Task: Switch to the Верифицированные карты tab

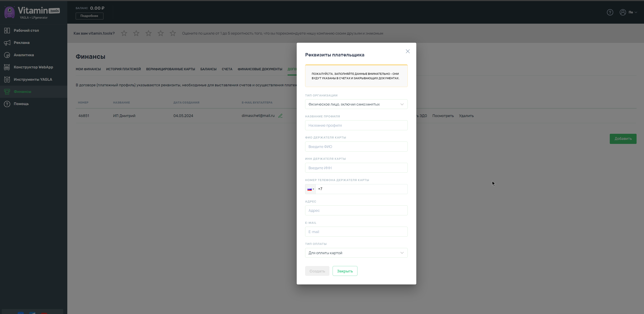Action: tap(171, 69)
